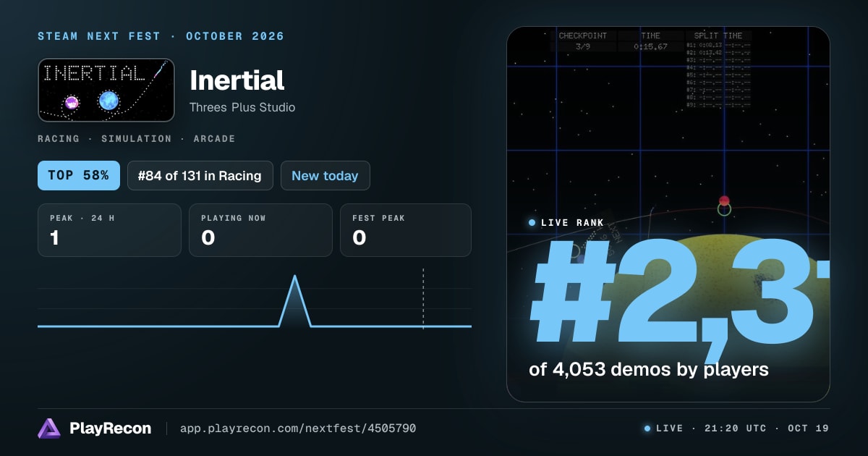Click the TIME 0:15.67 readout in the screenshot
868x456 pixels.
tap(650, 41)
